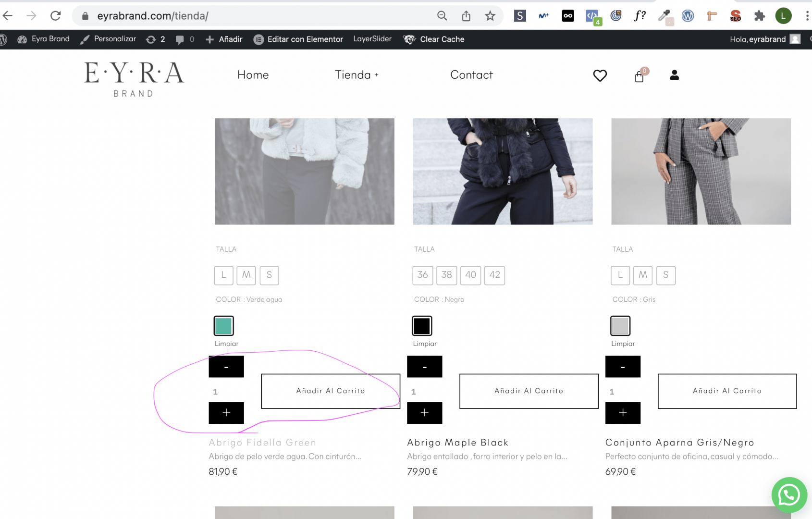Open the shopping cart bag icon

click(x=640, y=75)
